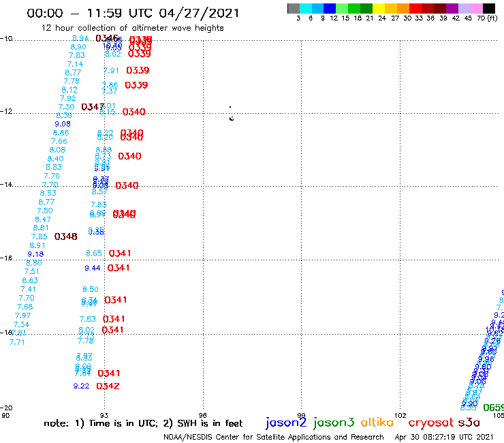Click the wave height reading 8.86
The image size is (504, 443).
(61, 133)
